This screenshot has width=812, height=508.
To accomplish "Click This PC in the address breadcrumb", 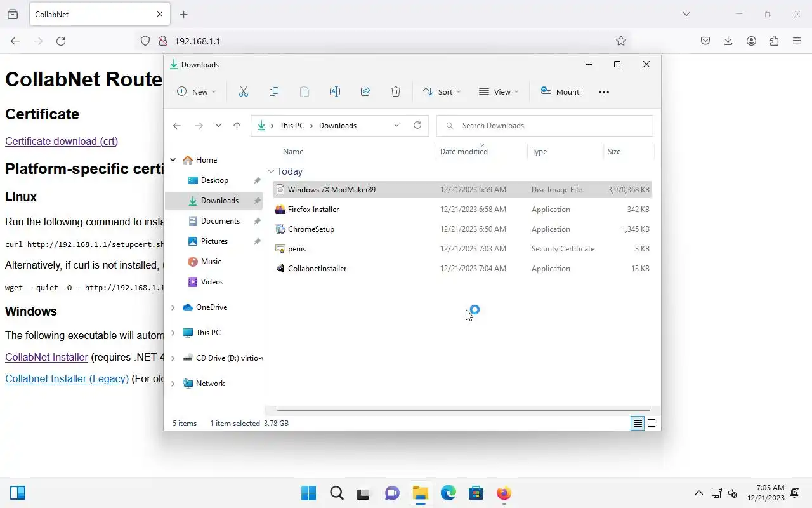I will click(x=292, y=126).
